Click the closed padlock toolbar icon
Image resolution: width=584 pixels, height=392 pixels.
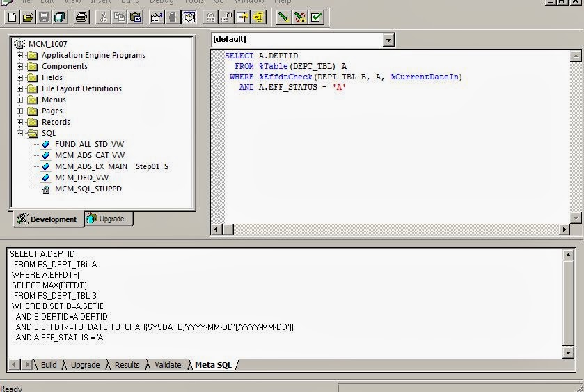(210, 17)
